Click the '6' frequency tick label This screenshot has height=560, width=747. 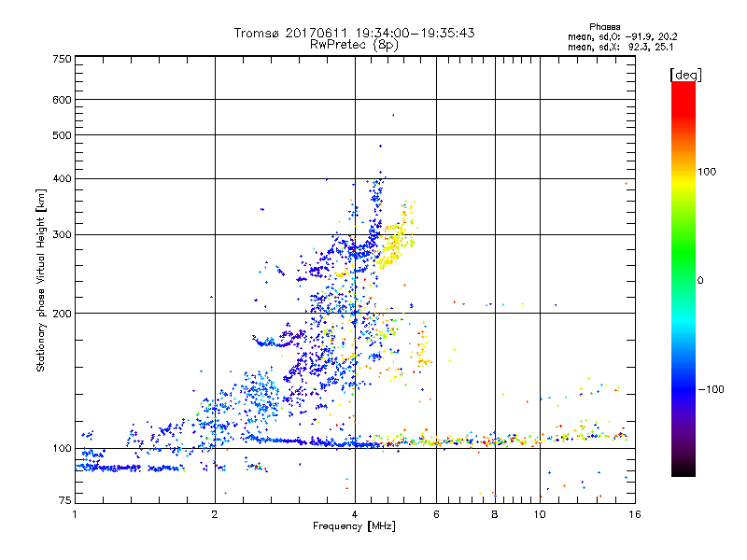pos(436,514)
